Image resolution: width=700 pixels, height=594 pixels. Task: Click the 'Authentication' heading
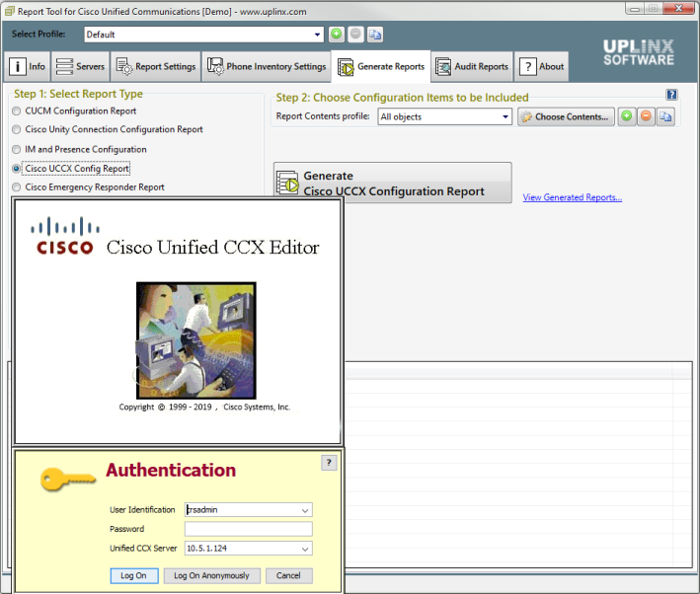171,470
